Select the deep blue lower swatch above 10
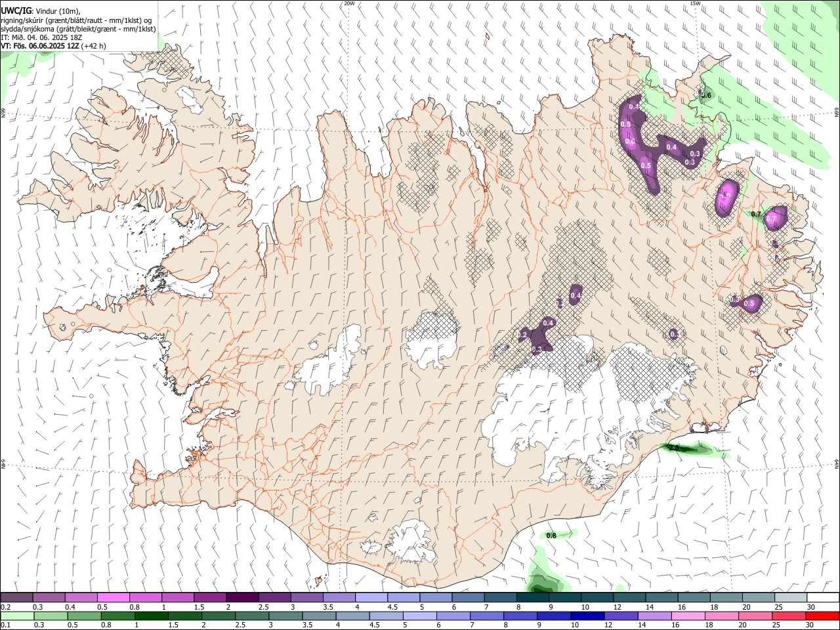Viewport: 840px width, 630px height. click(x=587, y=616)
